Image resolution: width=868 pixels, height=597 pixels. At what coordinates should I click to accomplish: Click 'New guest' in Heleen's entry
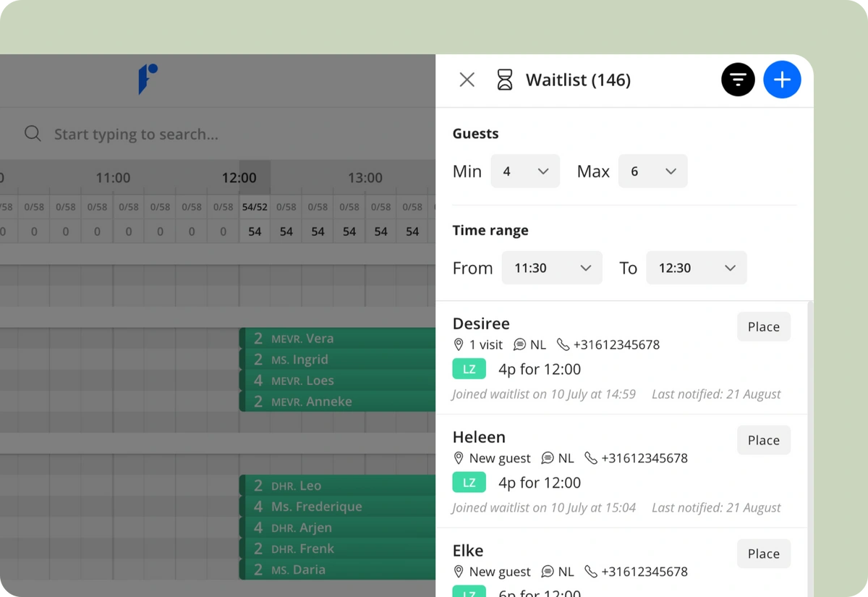pos(500,458)
